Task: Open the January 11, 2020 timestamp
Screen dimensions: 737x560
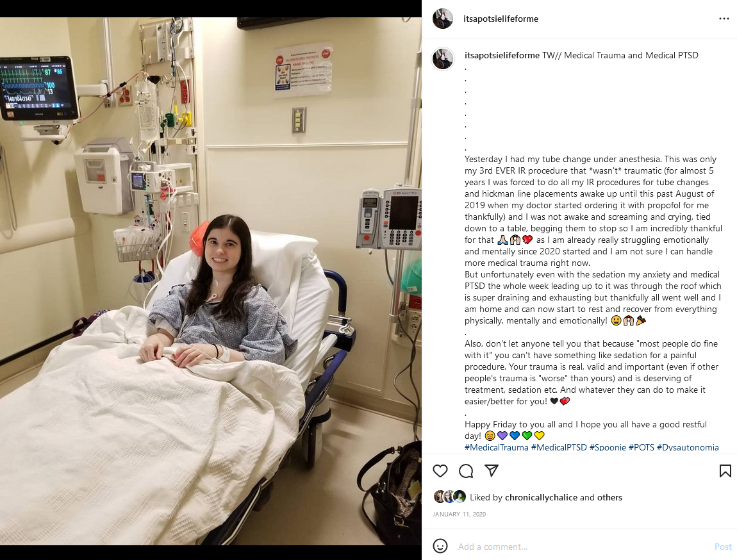Action: coord(460,514)
